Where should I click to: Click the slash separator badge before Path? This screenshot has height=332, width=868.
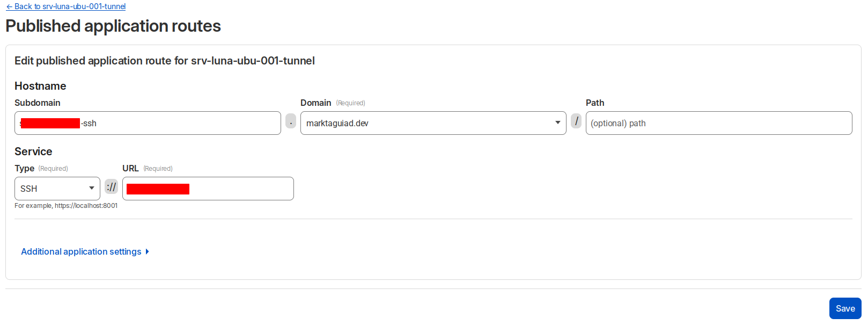point(576,121)
